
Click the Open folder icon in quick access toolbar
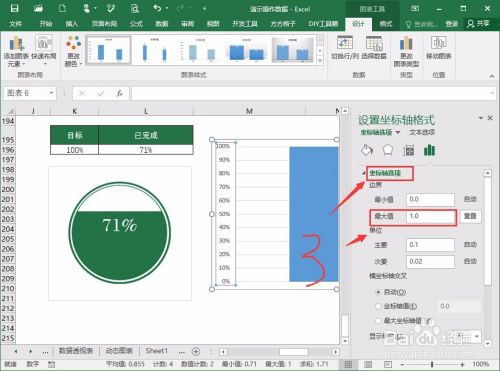[38, 8]
